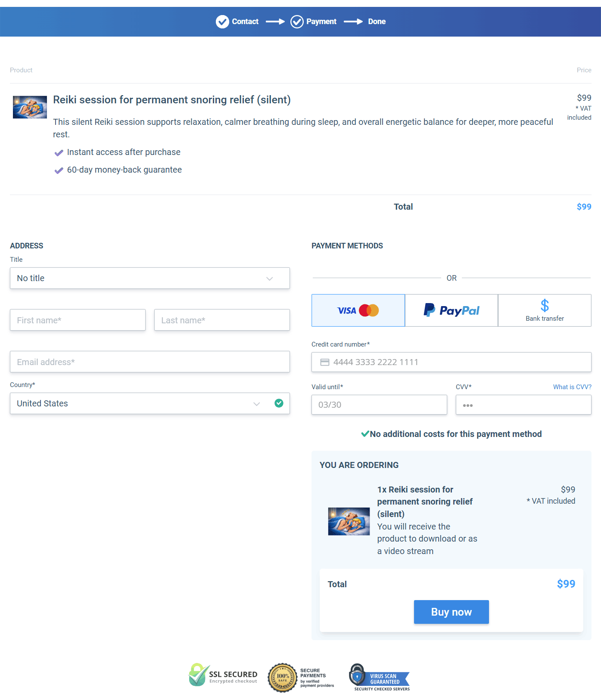Click the product thumbnail in order summary
Viewport: 601px width, 700px height.
point(349,521)
